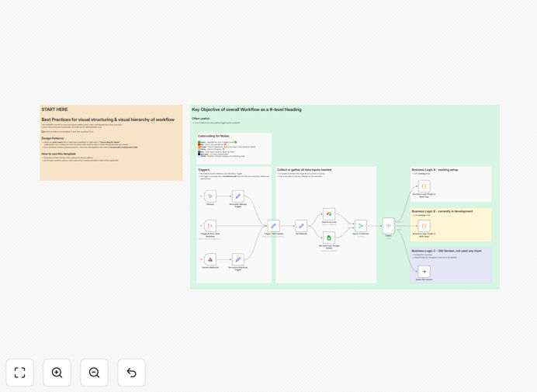Click the red plus beside the Webhook trigger
This screenshot has height=392, width=537.
[201, 259]
